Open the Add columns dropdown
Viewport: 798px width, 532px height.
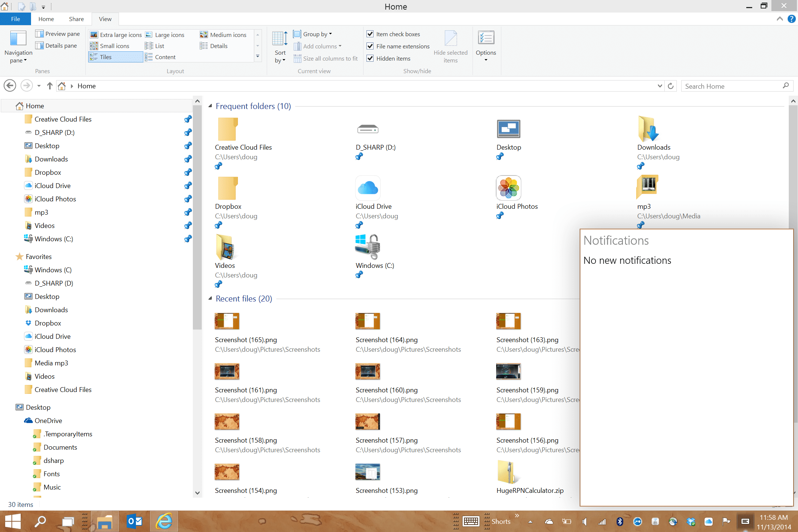(317, 46)
